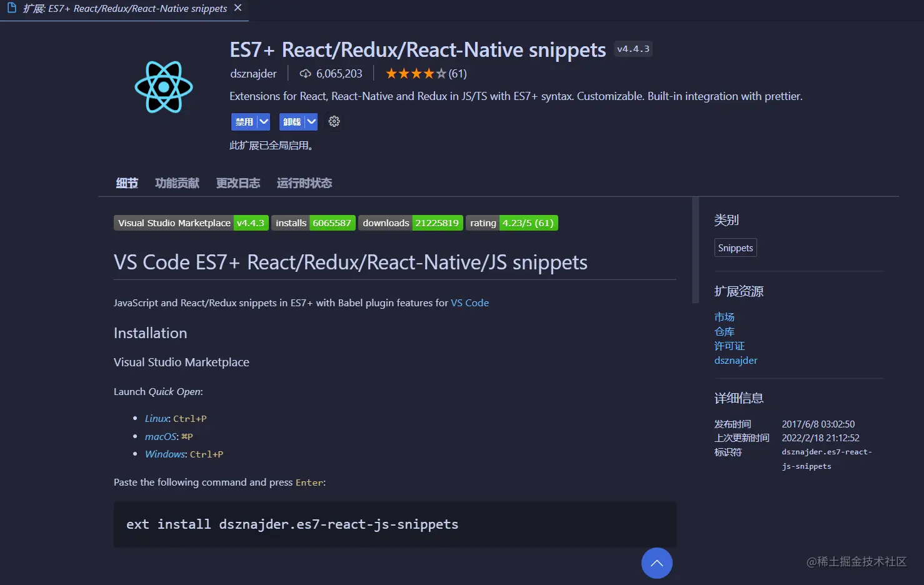Click the 'macOS' shortcut list item
Viewport: 924px width, 585px height.
point(169,437)
